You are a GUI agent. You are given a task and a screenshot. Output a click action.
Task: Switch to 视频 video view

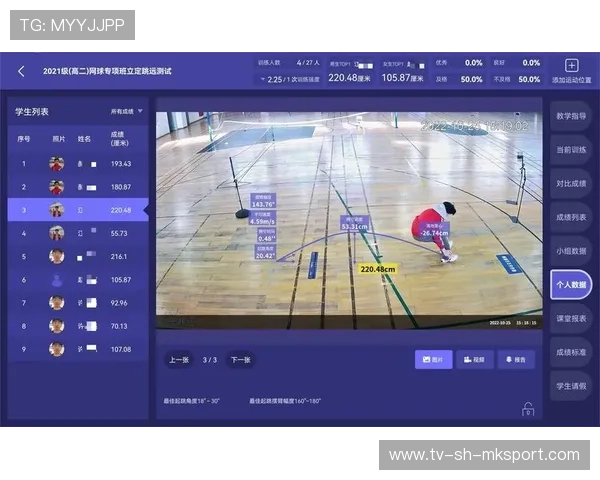tap(475, 359)
